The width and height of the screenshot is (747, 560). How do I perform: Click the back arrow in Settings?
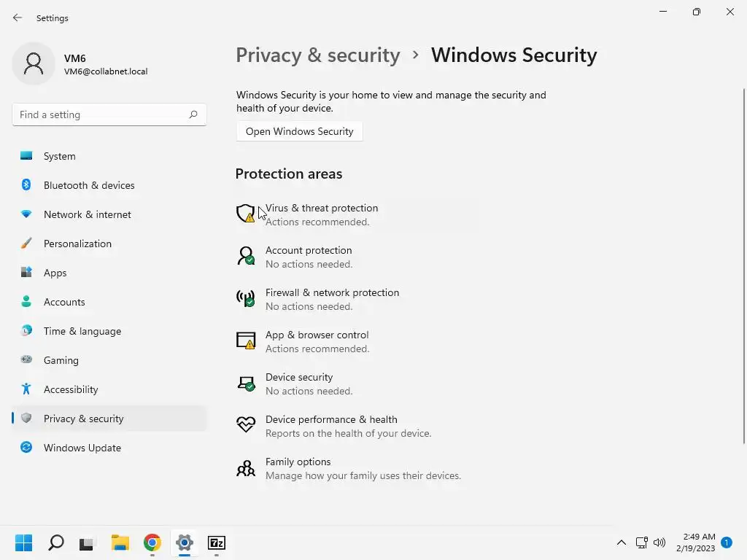pos(18,17)
